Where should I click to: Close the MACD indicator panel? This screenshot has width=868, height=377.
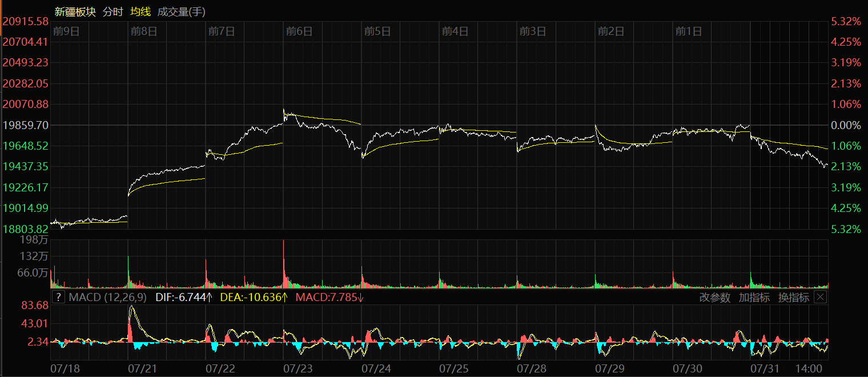[x=820, y=297]
